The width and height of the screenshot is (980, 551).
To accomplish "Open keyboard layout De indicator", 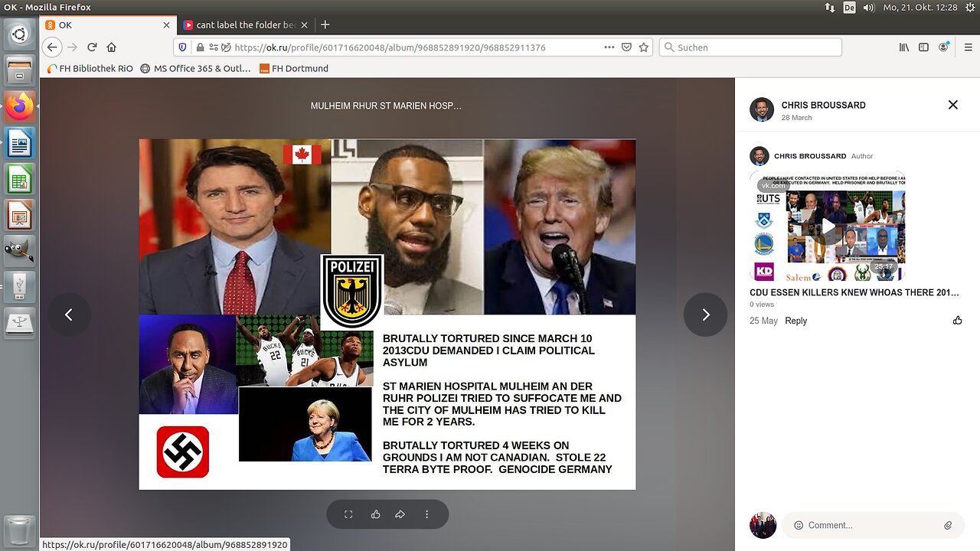I will pos(849,8).
